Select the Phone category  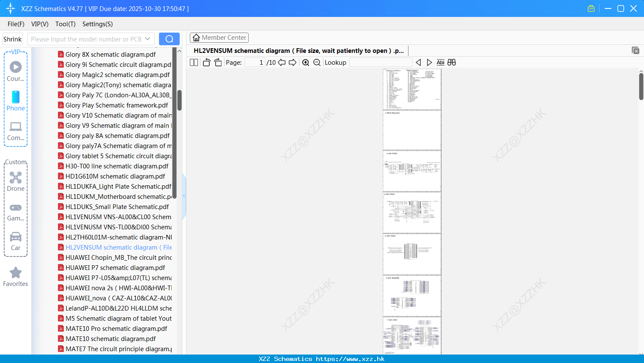pos(16,101)
